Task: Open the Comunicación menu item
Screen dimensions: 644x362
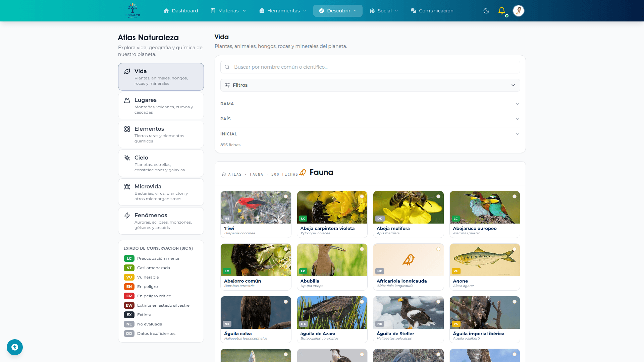Action: pos(432,11)
